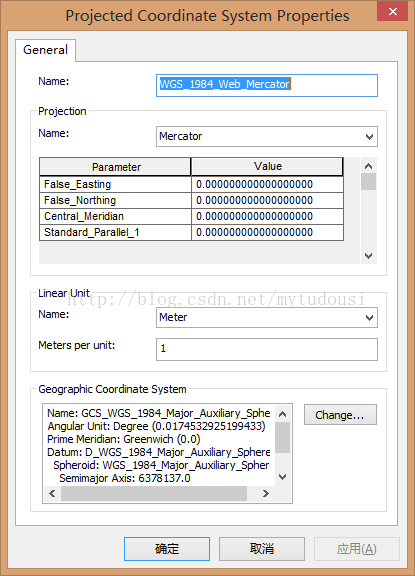Click the Change... button for geographic coordinate system
The width and height of the screenshot is (415, 576).
tap(340, 415)
